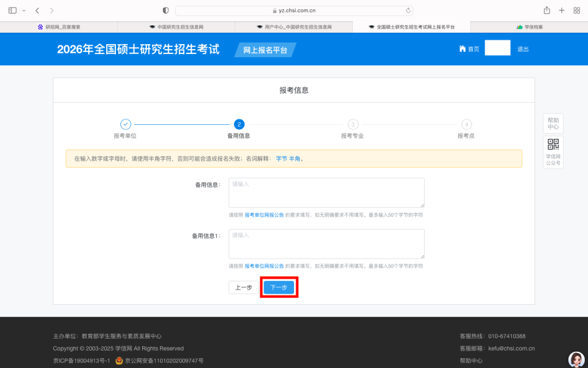Open the Safari share icon
588x368 pixels.
tap(547, 10)
